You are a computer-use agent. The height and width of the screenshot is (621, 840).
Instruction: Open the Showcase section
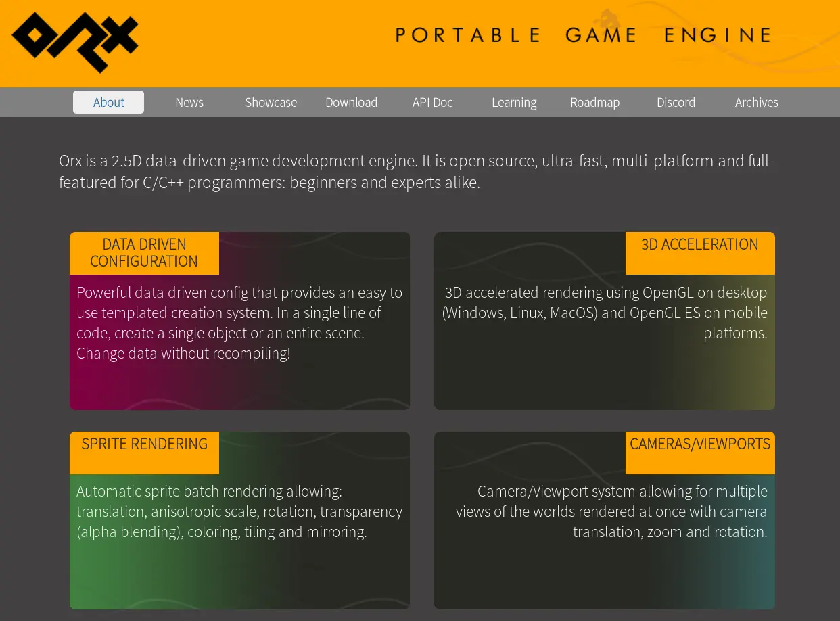(x=271, y=102)
